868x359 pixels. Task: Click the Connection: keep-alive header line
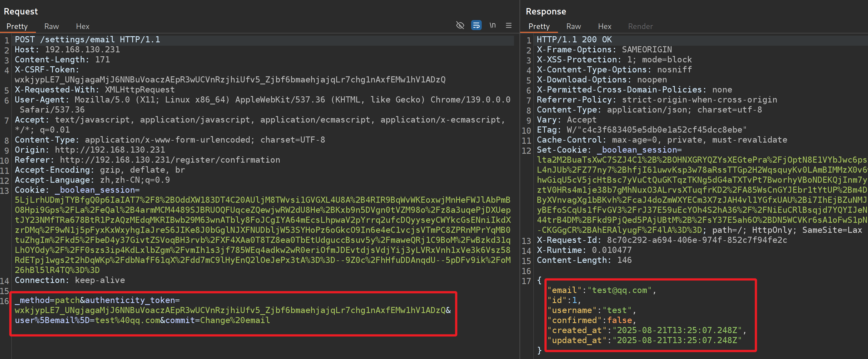click(x=70, y=280)
